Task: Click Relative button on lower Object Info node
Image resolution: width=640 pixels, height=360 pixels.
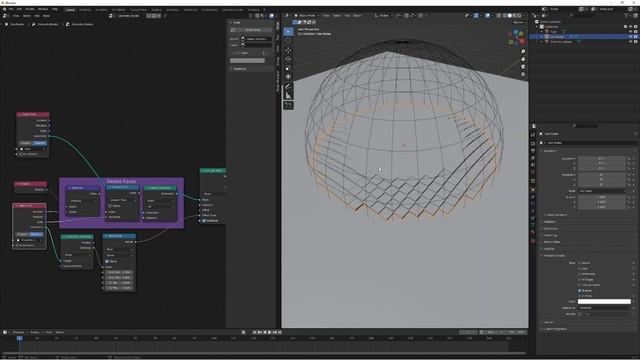Action: tap(36, 234)
